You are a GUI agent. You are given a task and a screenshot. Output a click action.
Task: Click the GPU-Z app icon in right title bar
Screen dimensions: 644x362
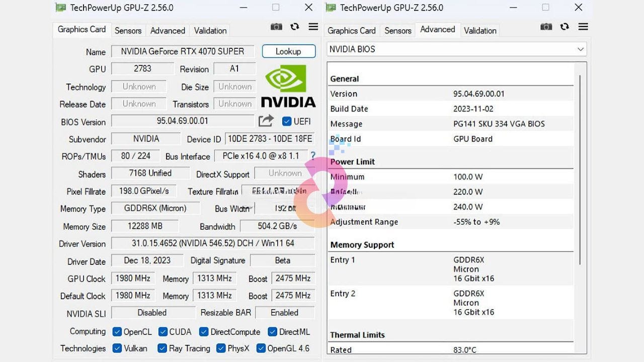point(331,8)
